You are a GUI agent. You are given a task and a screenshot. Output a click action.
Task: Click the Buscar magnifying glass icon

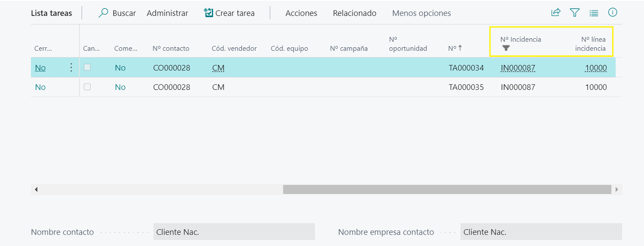pos(103,13)
